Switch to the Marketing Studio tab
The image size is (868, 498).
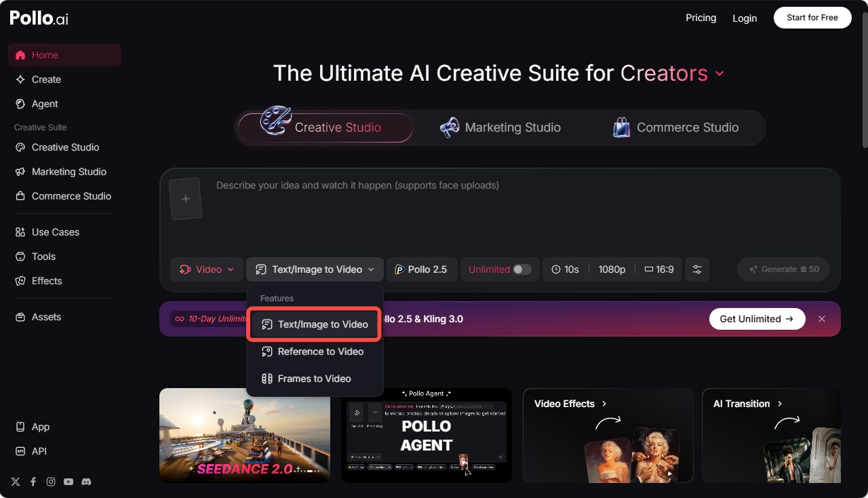click(500, 128)
